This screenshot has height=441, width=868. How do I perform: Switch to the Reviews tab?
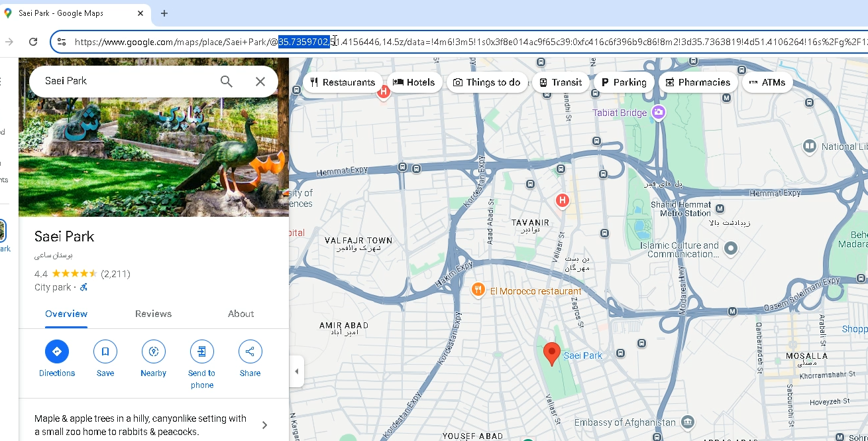(x=153, y=314)
